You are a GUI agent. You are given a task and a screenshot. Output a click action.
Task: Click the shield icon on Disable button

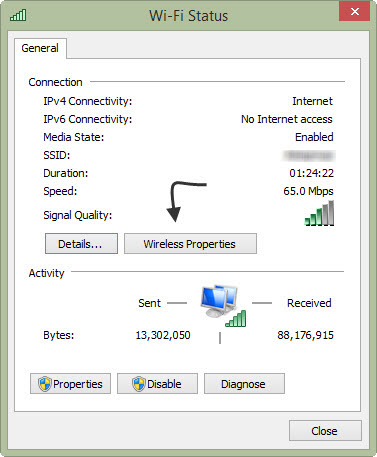[139, 384]
